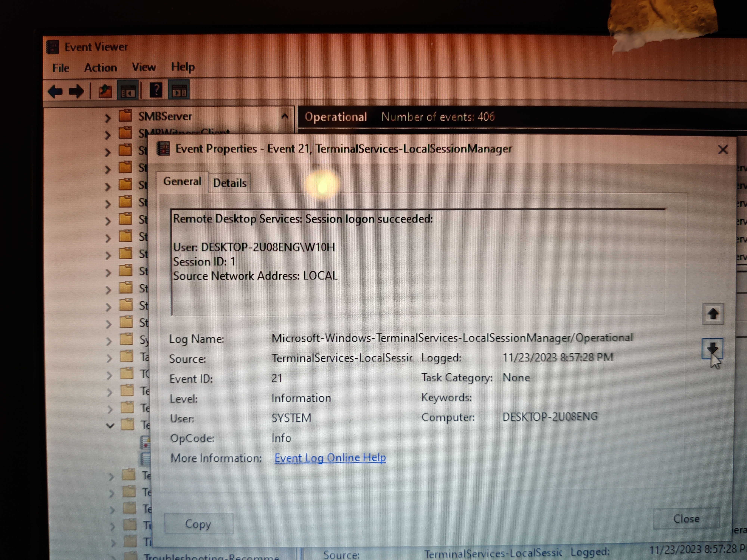Image resolution: width=747 pixels, height=560 pixels.
Task: Click the OpCode value Info
Action: pyautogui.click(x=281, y=438)
